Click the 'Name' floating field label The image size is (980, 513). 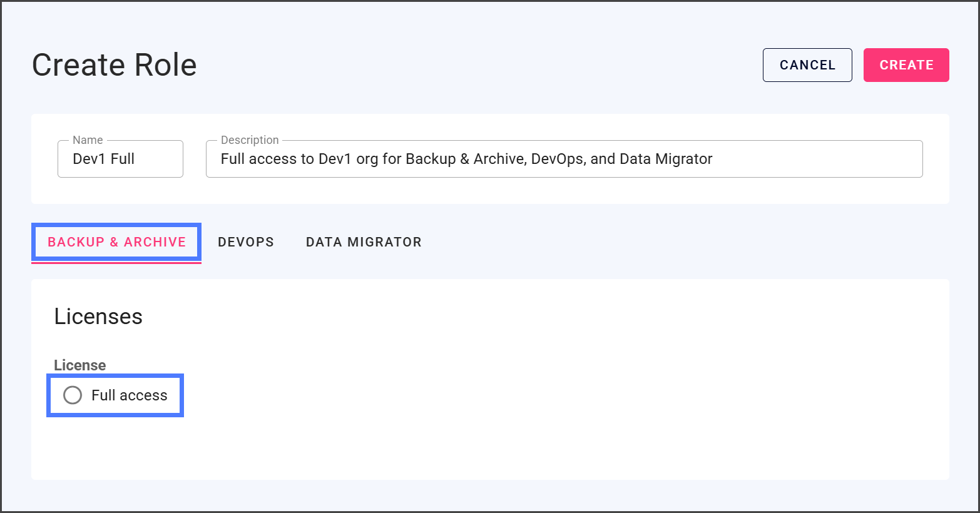(88, 140)
